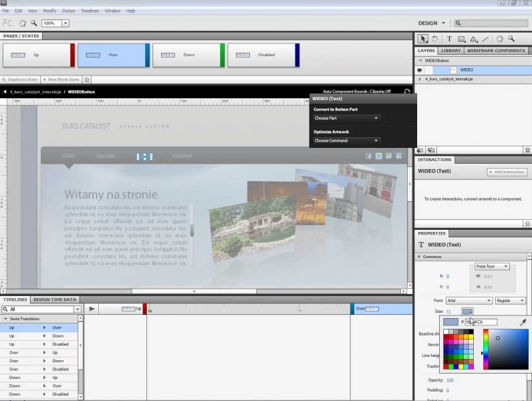This screenshot has height=401, width=532.
Task: Open the Arial font dropdown
Action: tap(469, 301)
